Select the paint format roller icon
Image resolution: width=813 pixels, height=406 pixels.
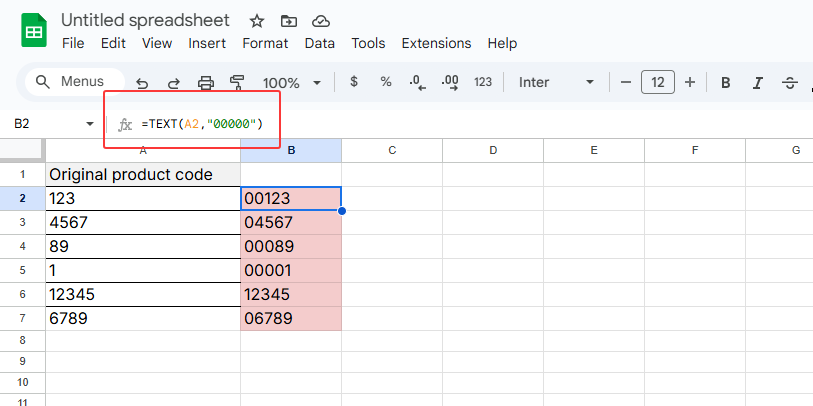(237, 83)
